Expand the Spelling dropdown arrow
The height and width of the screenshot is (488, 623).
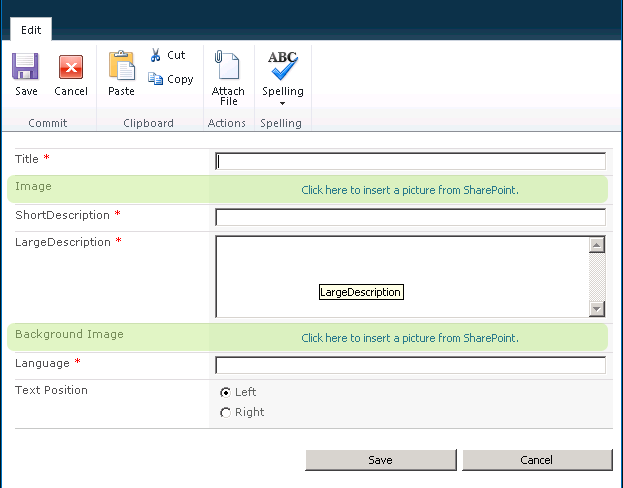click(x=283, y=103)
